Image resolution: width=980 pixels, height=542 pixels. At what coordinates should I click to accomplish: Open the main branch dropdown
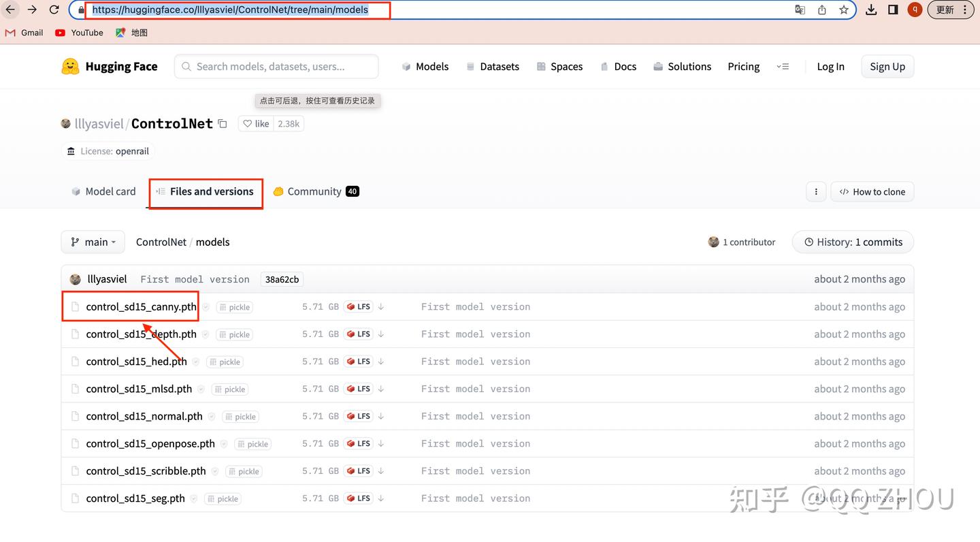[93, 242]
